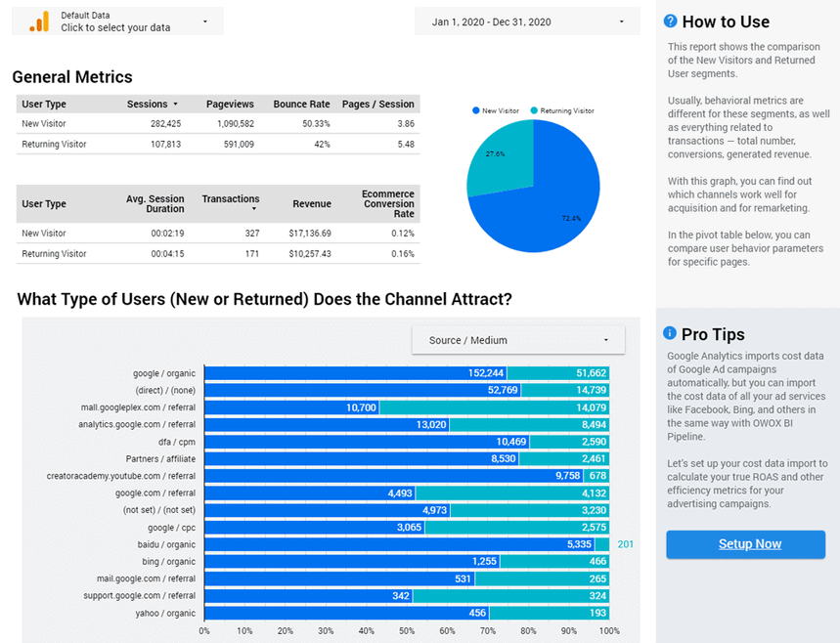Sort by Revenue column header

pos(312,203)
